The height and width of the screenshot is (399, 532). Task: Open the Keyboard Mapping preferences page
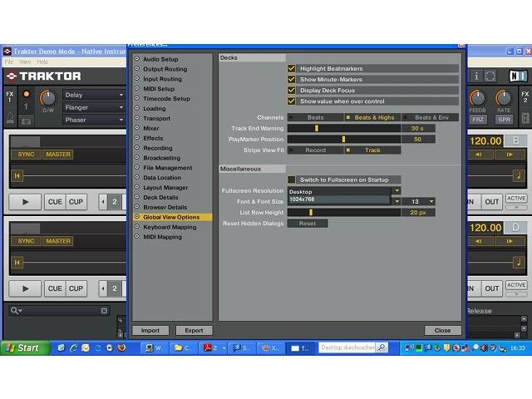170,227
